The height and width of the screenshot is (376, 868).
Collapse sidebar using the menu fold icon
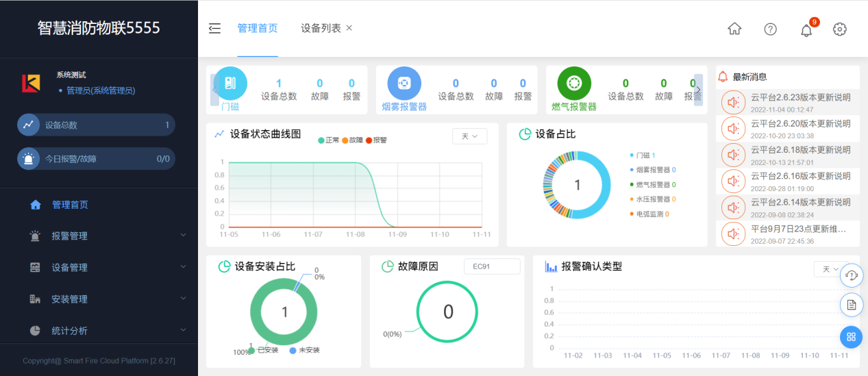[x=214, y=28]
